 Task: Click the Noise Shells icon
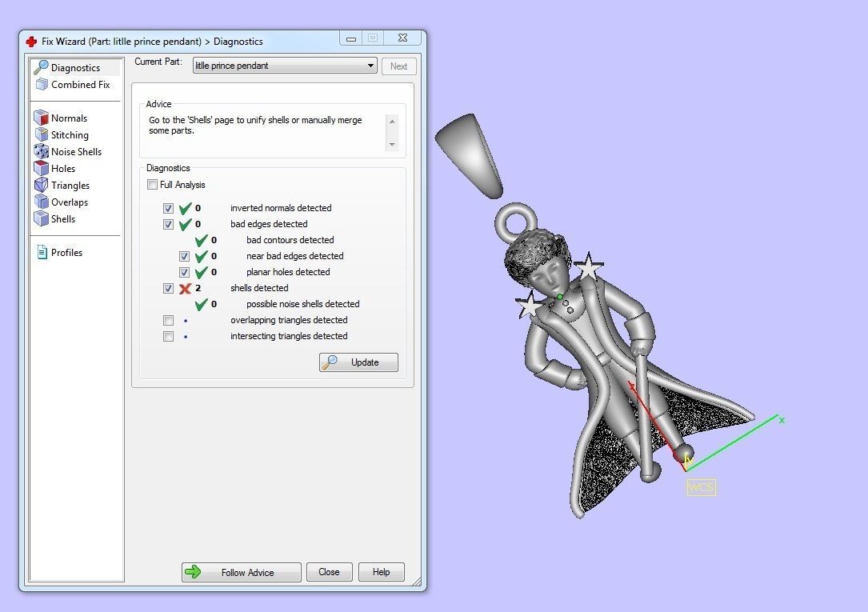[x=41, y=151]
